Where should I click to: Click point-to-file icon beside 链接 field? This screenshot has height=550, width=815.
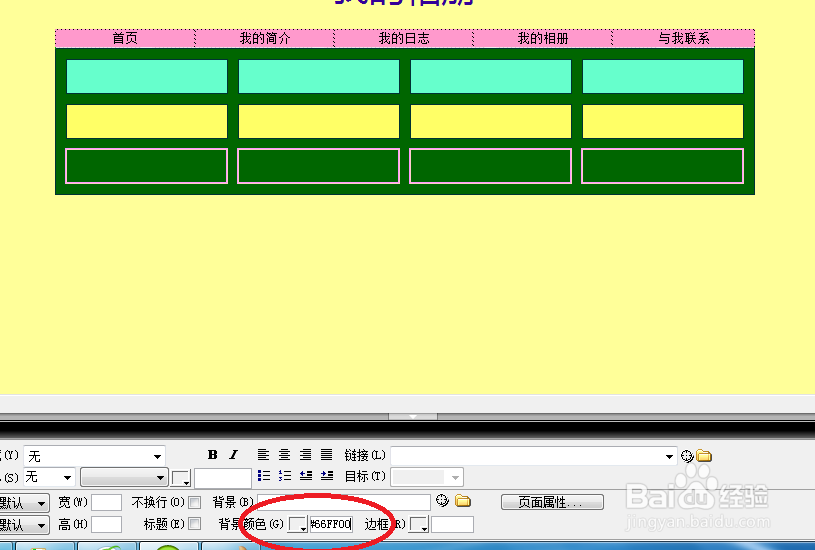pyautogui.click(x=687, y=456)
